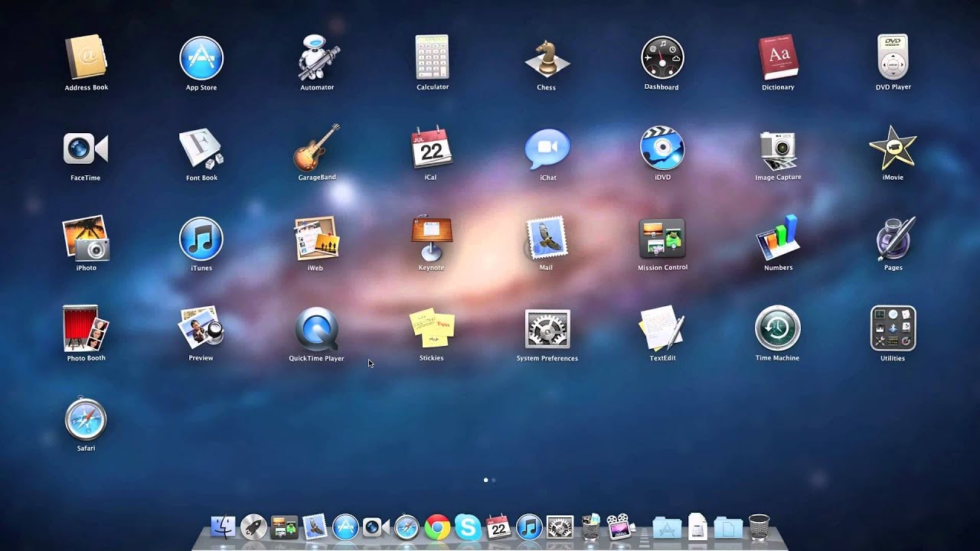Open the Numbers app
This screenshot has width=980, height=551.
point(778,239)
